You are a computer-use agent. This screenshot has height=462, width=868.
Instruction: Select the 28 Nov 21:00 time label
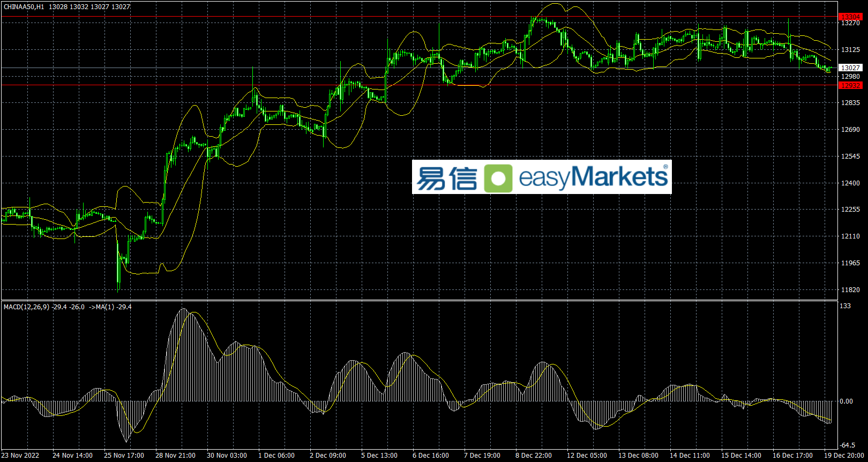tap(175, 456)
